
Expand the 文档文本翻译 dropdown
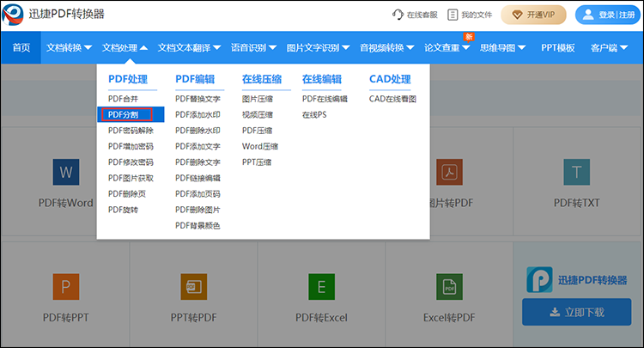[190, 47]
